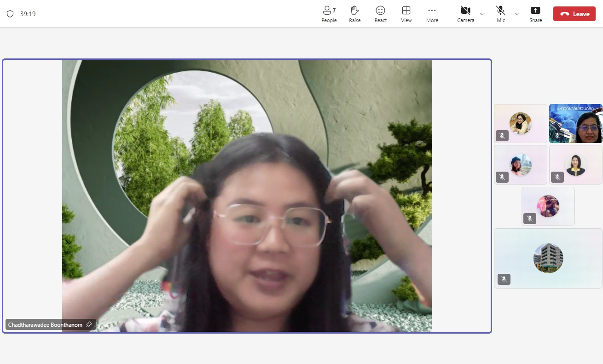Click the muted mic icon on top-left participant tile

coord(502,136)
